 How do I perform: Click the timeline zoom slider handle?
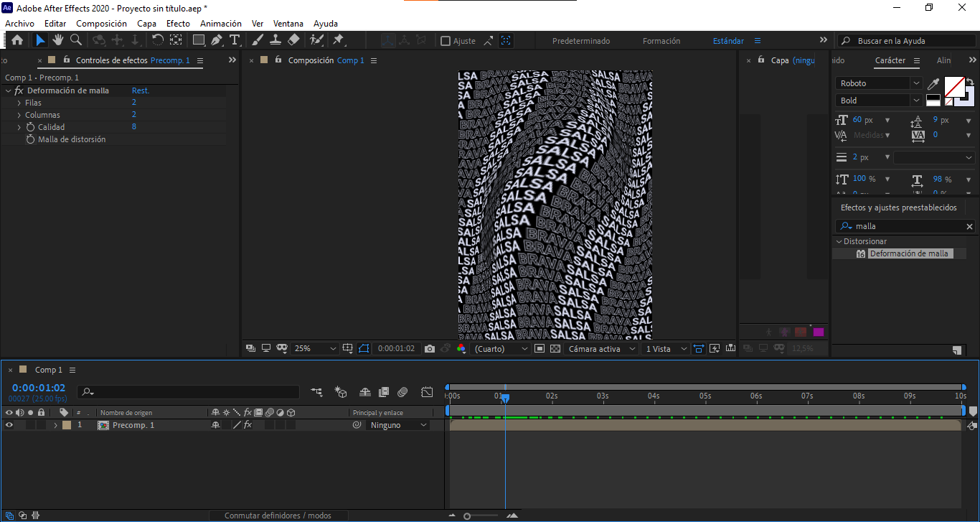467,516
